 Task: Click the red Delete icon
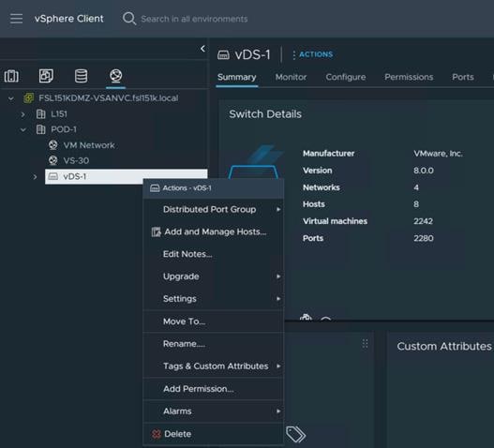(157, 434)
